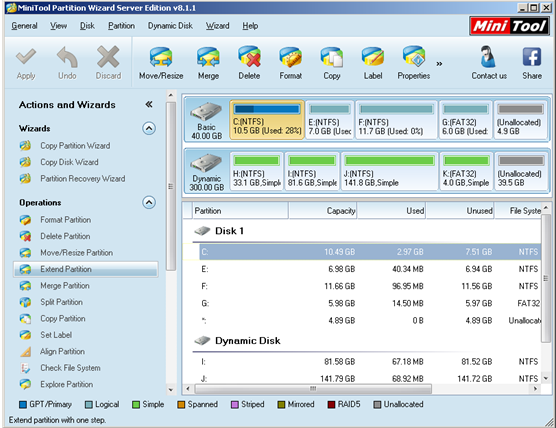Click the Copy Partition icon in sidebar
Screen dimensions: 556x428
click(x=25, y=318)
